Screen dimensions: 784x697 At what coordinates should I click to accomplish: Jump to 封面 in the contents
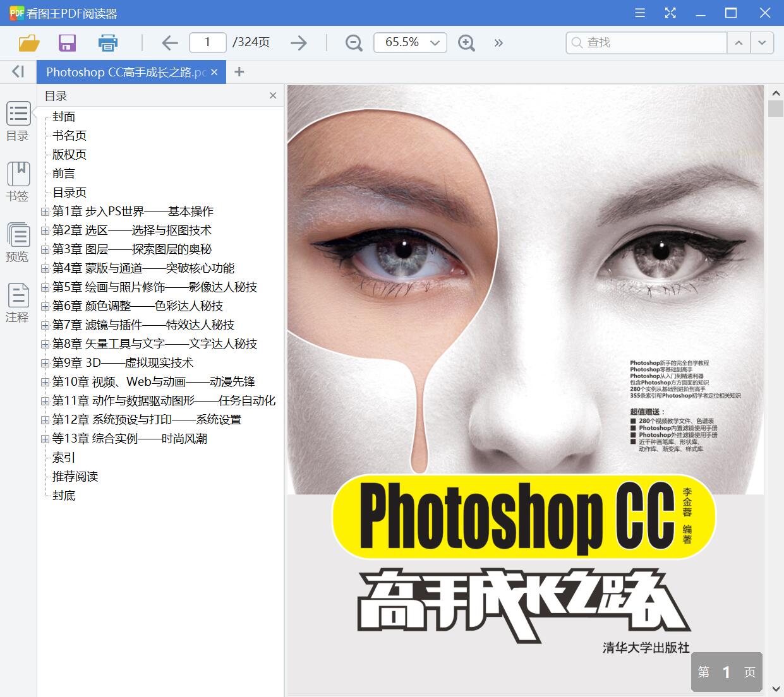tap(64, 117)
